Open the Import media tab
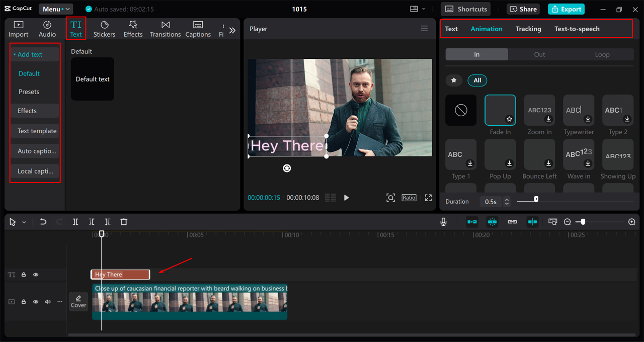Image resolution: width=644 pixels, height=342 pixels. click(x=18, y=29)
